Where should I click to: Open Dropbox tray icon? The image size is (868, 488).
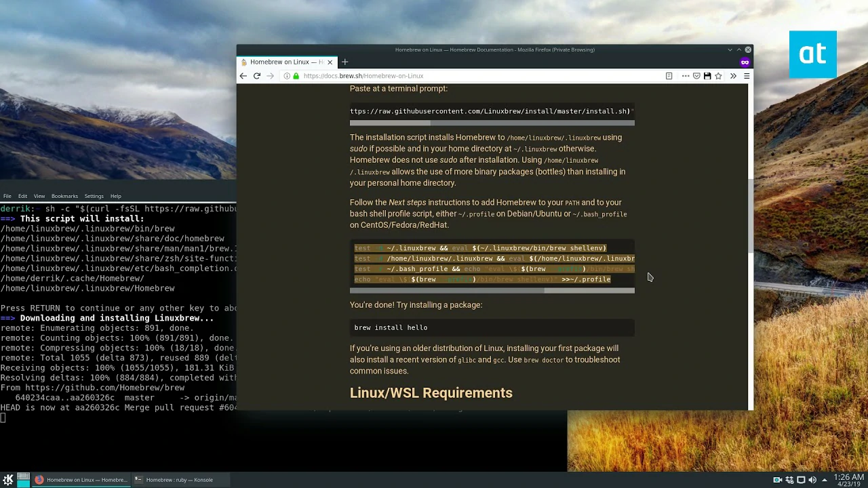(x=789, y=480)
